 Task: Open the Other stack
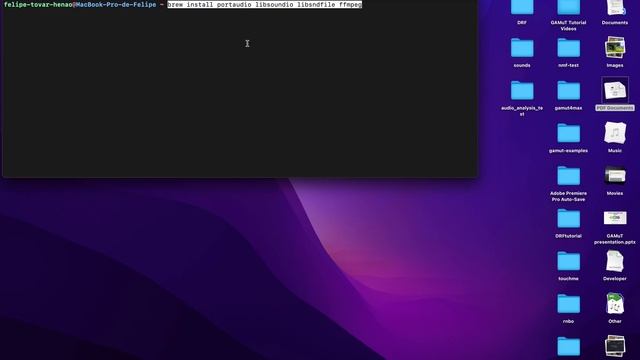pyautogui.click(x=615, y=303)
